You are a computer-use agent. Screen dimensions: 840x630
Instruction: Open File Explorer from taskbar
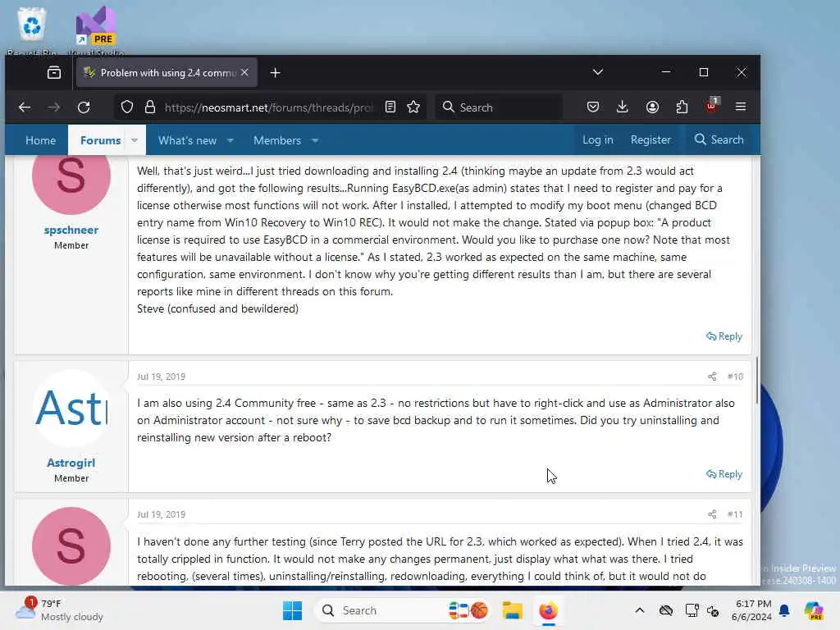tap(512, 610)
